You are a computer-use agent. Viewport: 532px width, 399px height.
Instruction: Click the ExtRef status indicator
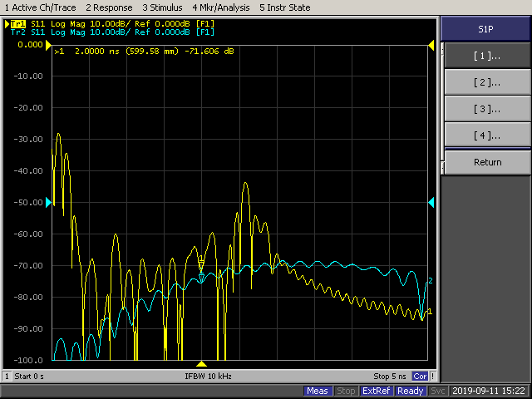(x=377, y=391)
